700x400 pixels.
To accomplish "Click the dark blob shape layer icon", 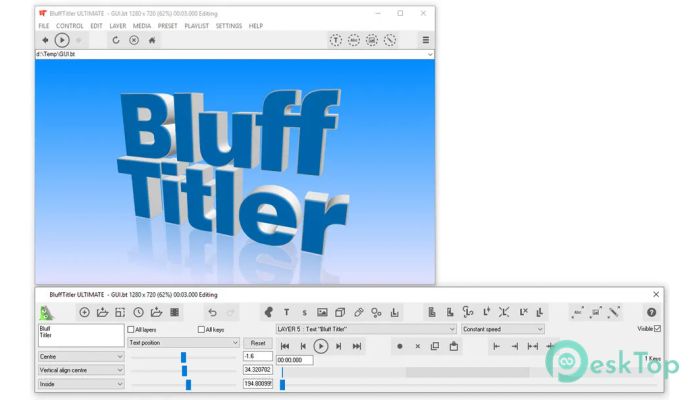I will click(x=268, y=312).
